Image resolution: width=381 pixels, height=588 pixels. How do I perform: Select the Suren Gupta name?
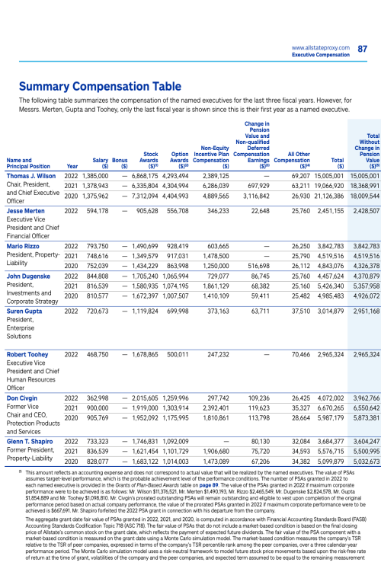24,312
